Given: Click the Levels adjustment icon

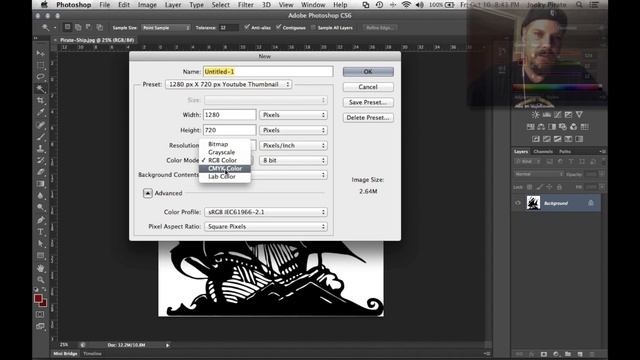Looking at the screenshot, I should pyautogui.click(x=547, y=115).
